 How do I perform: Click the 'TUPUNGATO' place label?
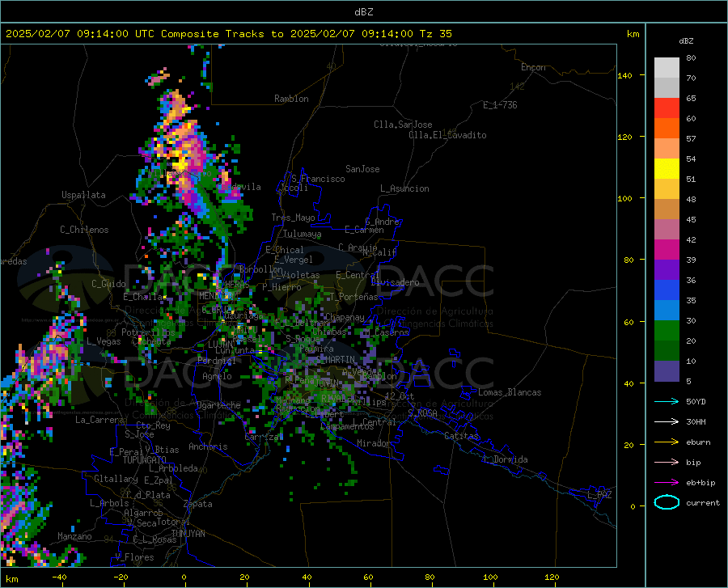pos(145,460)
